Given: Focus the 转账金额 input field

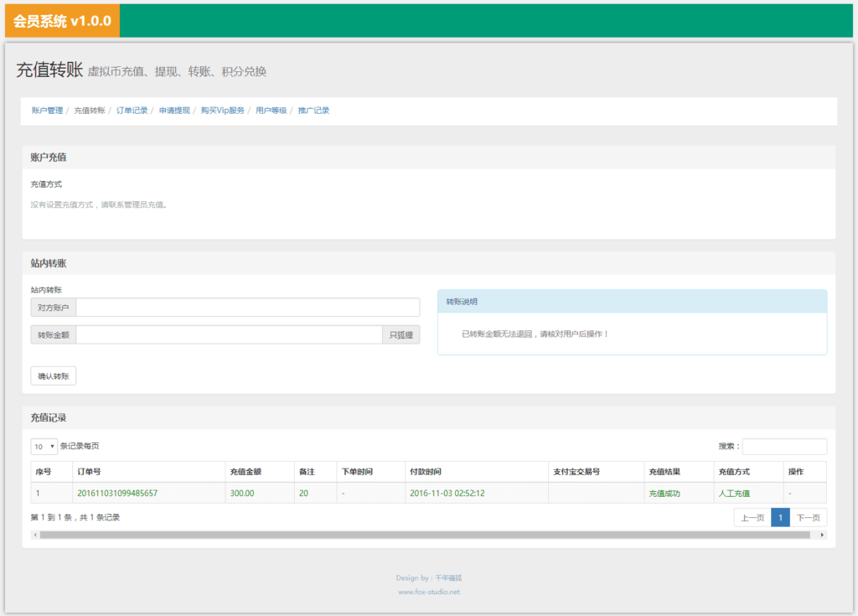Looking at the screenshot, I should tap(230, 334).
